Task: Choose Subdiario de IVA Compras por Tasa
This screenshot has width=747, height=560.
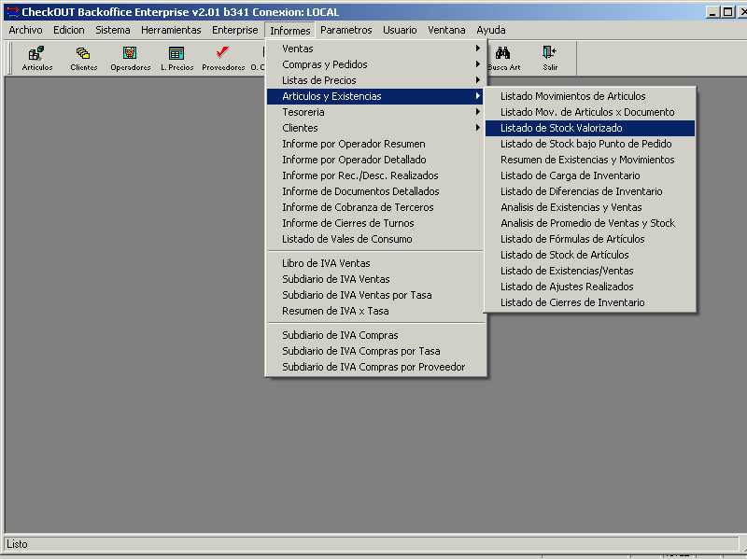Action: coord(375,351)
